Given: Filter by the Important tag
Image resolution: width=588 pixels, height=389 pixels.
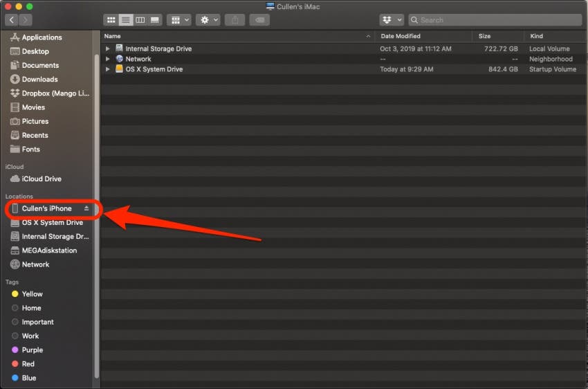Looking at the screenshot, I should 37,322.
